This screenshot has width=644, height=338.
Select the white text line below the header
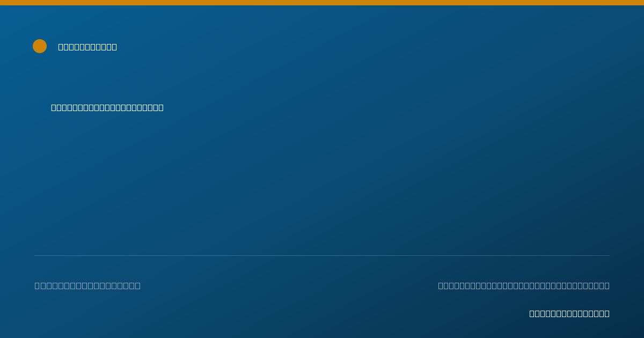tap(107, 107)
